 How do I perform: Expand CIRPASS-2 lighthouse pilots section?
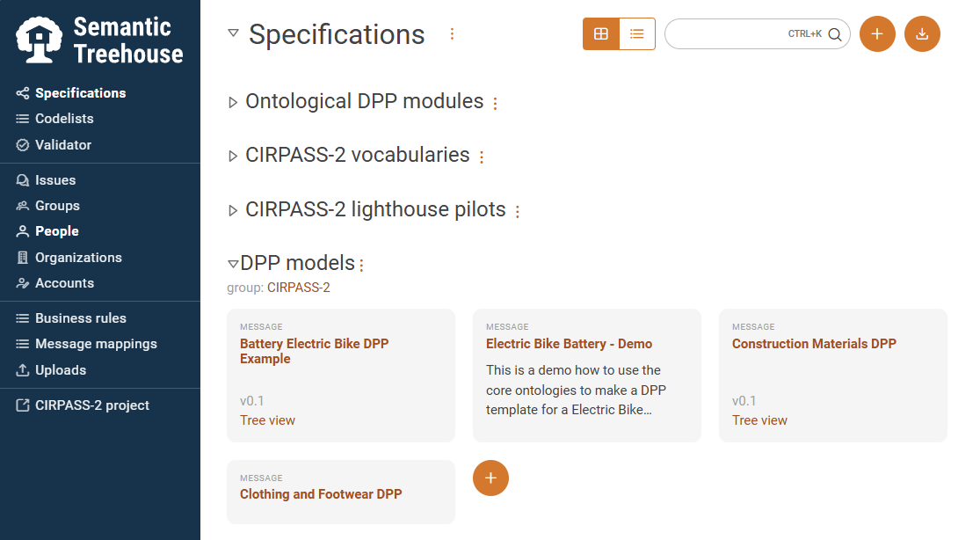(x=233, y=211)
